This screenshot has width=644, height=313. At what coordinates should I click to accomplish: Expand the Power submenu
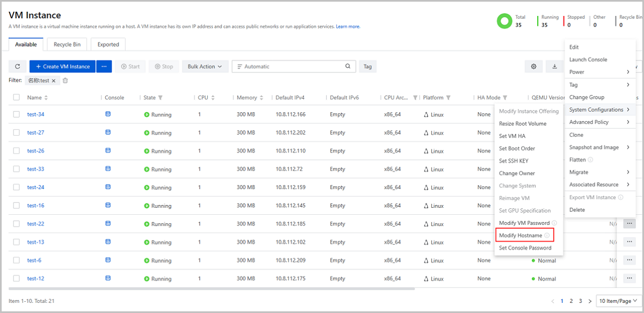pos(599,72)
